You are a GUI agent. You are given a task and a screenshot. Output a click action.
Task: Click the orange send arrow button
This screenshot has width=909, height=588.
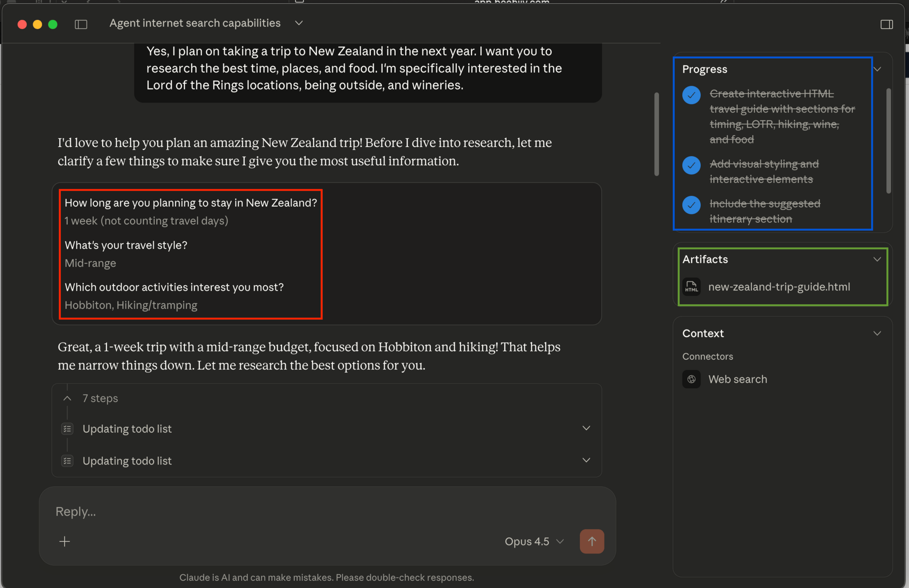[591, 541]
